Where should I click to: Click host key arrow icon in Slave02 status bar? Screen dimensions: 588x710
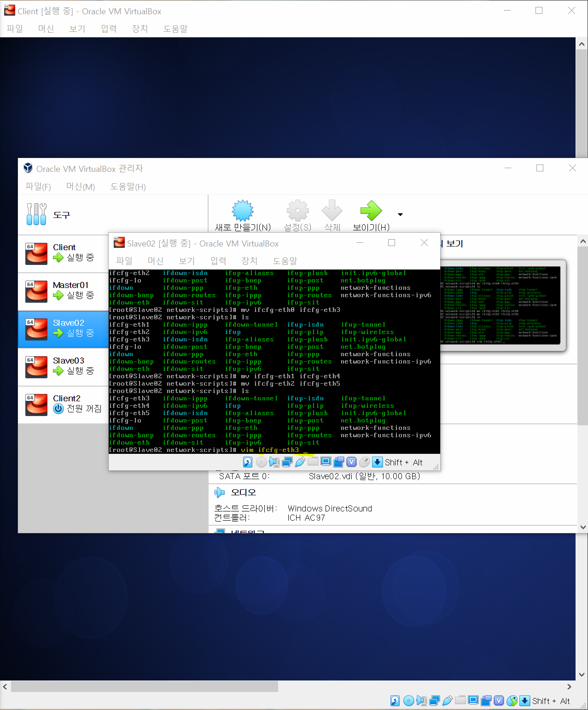pos(378,462)
